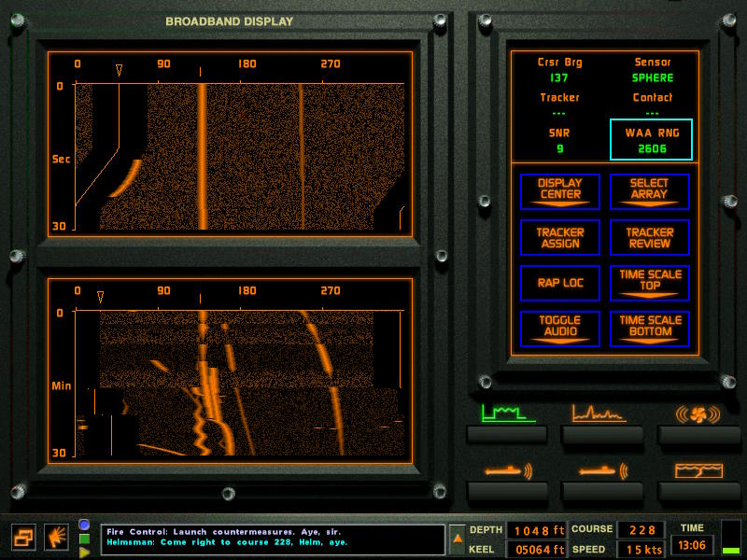Toggle Audio on the sonar panel

tap(559, 328)
